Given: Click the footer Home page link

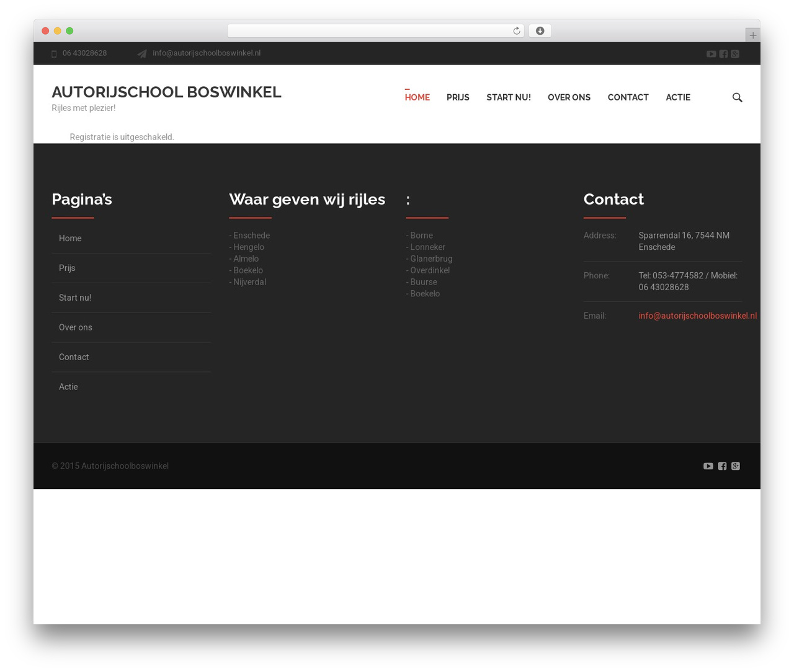Looking at the screenshot, I should point(70,238).
